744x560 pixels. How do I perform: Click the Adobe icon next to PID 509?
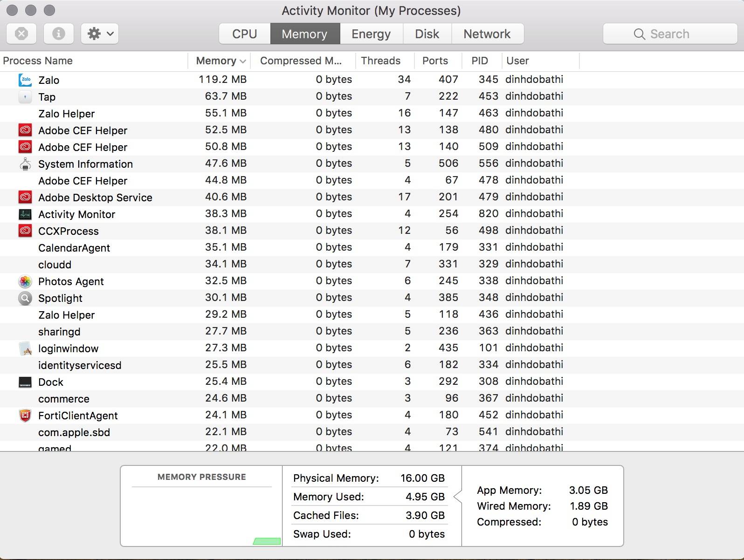pos(25,147)
